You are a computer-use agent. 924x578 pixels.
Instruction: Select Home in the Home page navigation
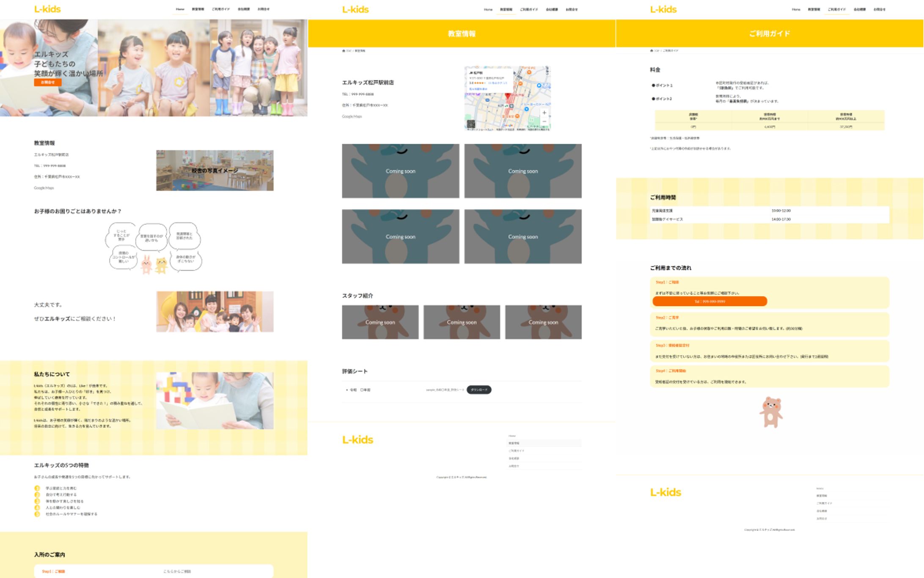180,9
